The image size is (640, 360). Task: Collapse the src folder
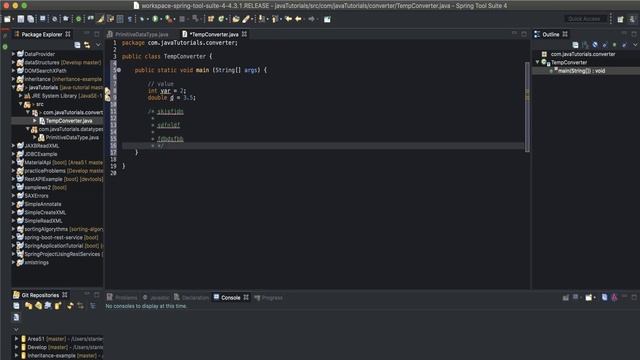click(20, 104)
